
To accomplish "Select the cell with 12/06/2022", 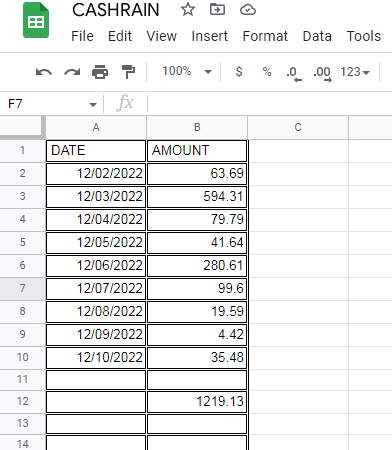I will [x=96, y=266].
